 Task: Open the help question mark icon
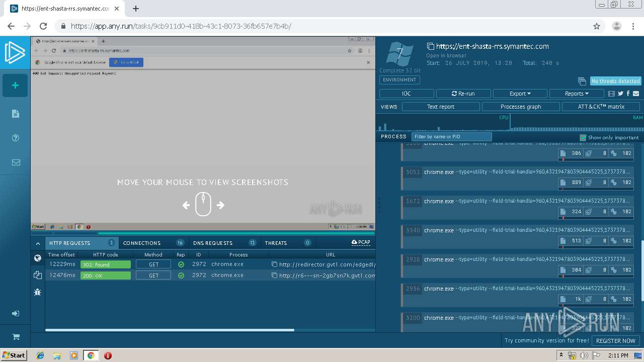(16, 138)
